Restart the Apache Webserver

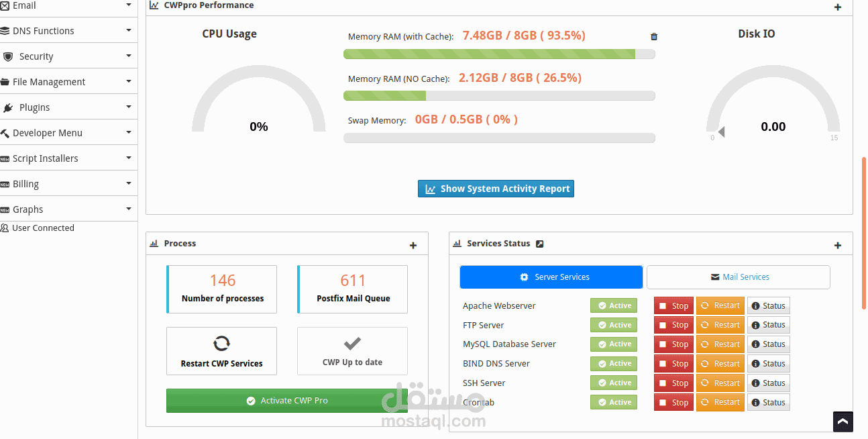[x=720, y=305]
